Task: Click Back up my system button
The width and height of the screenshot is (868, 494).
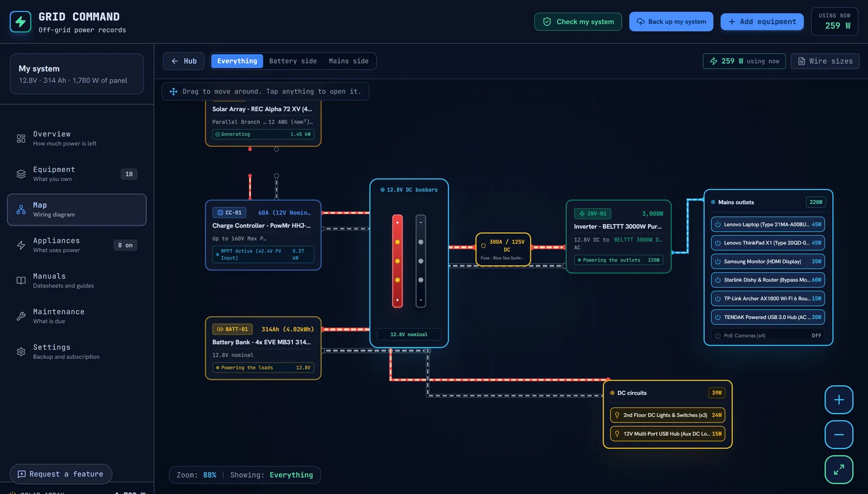Action: tap(671, 22)
